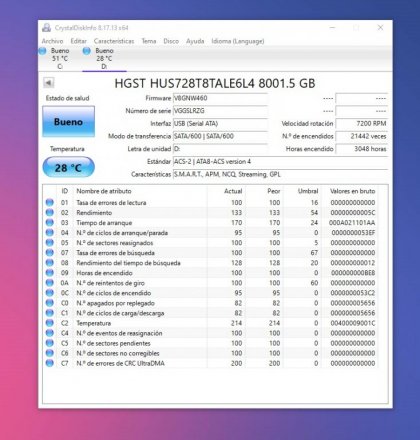
Task: Open the Idioma (Language) menu
Action: [x=238, y=41]
